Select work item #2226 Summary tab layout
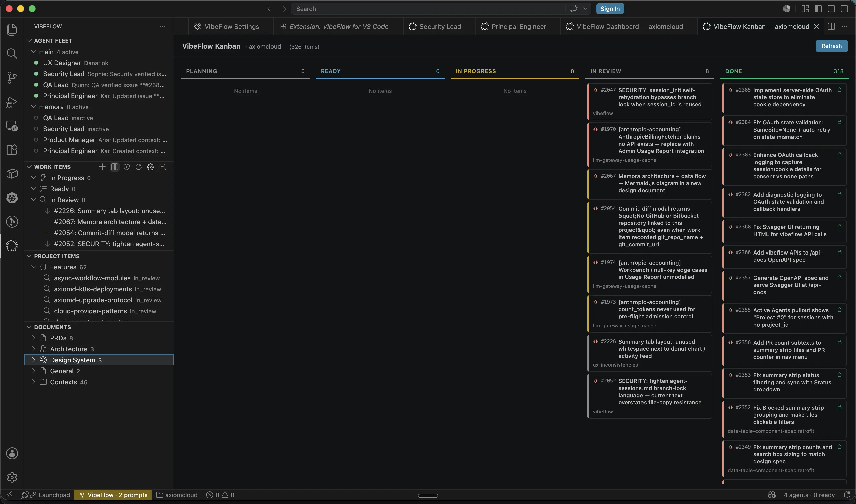The image size is (856, 504). (99, 210)
